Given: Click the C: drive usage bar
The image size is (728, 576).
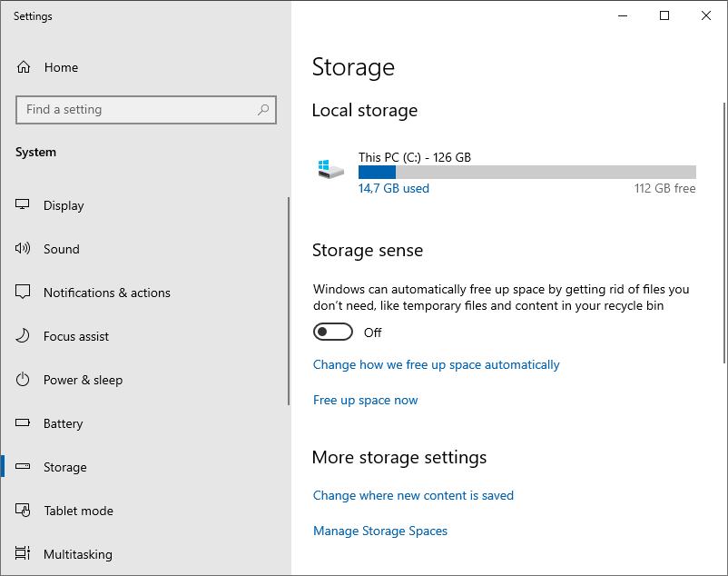Looking at the screenshot, I should click(x=527, y=172).
